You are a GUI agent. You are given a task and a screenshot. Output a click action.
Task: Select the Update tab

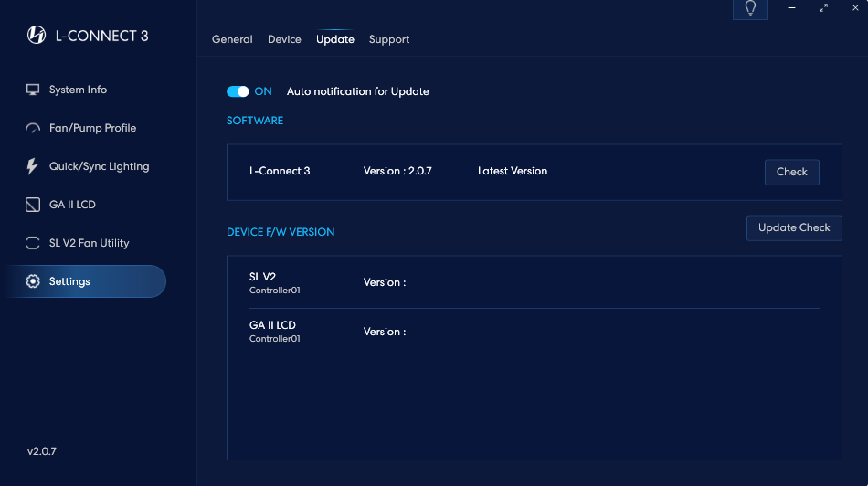tap(335, 39)
